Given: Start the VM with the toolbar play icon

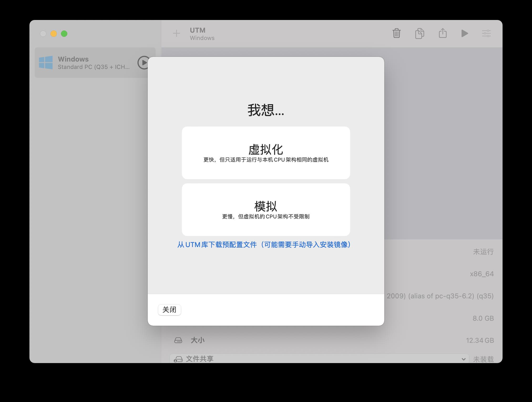Looking at the screenshot, I should (464, 33).
